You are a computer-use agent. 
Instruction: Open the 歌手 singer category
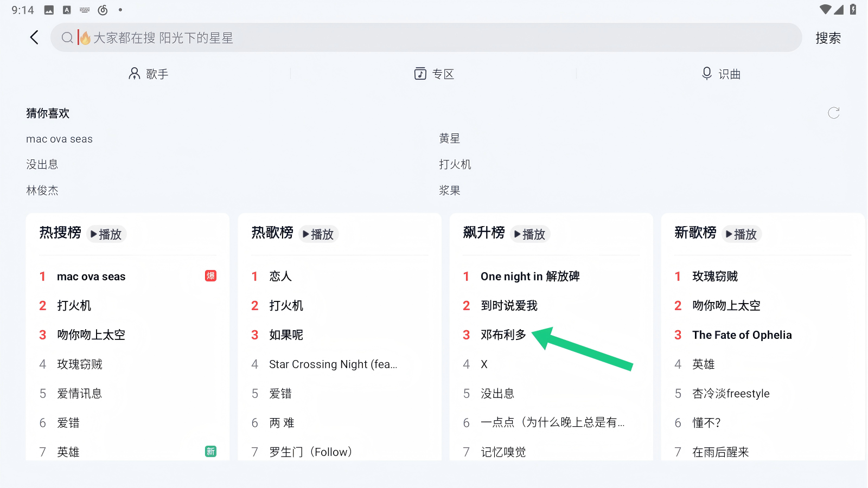tap(149, 74)
